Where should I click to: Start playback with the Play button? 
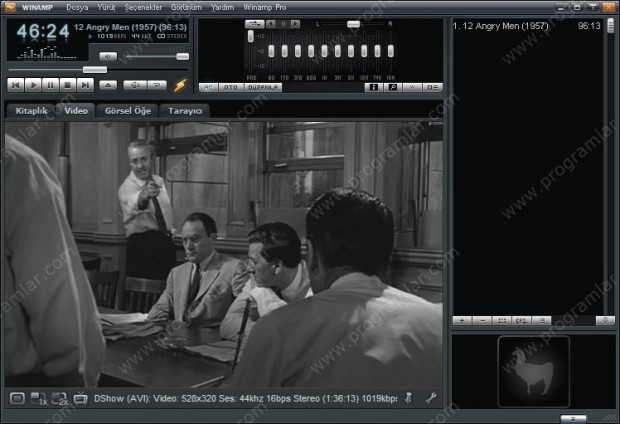[33, 85]
